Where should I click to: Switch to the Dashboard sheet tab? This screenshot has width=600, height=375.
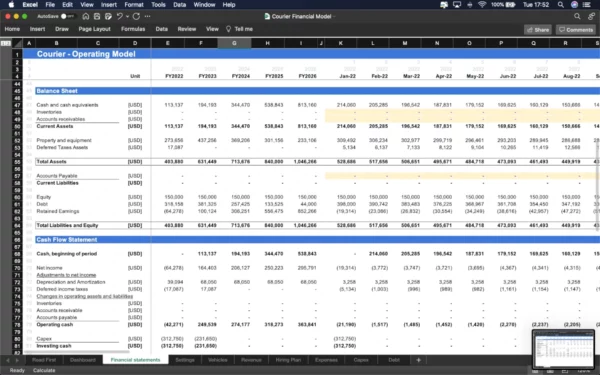click(x=83, y=360)
